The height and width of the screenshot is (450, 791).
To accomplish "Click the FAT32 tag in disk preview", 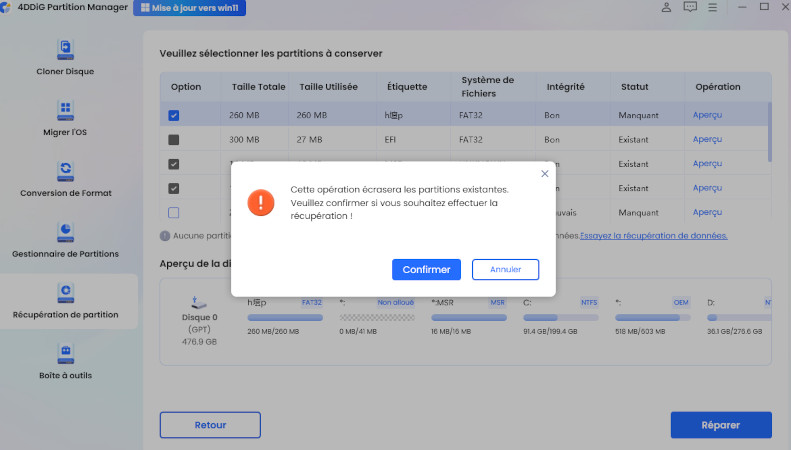I will pos(312,303).
